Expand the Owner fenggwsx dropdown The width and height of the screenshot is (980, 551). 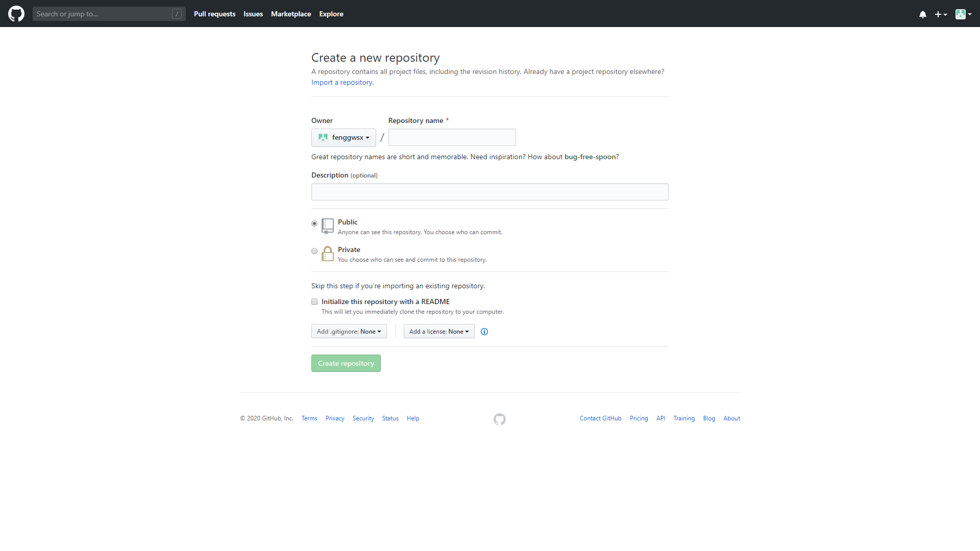click(344, 138)
